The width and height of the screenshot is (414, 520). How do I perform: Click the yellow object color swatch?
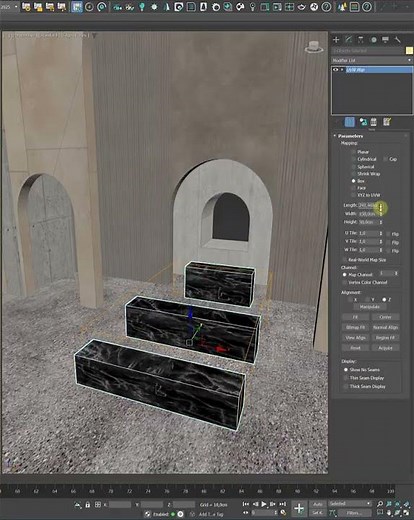tap(409, 50)
